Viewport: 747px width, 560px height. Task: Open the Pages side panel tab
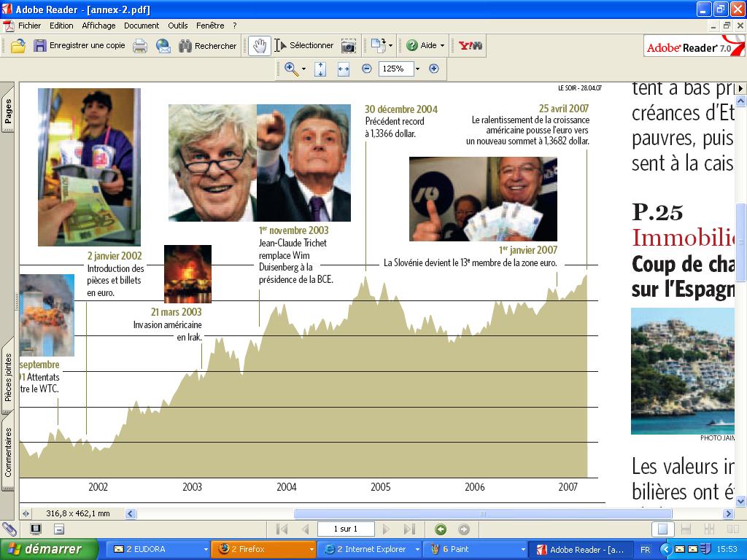(x=8, y=111)
